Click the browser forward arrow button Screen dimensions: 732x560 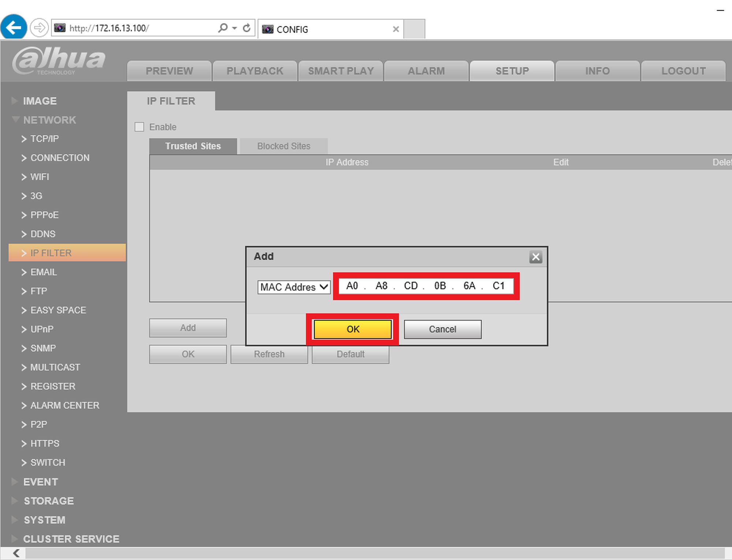click(x=39, y=28)
